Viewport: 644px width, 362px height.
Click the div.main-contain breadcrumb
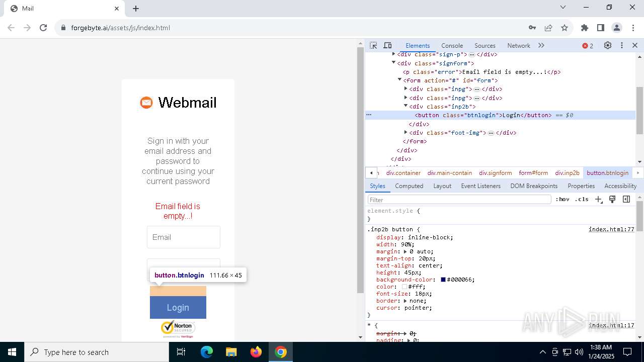click(449, 173)
